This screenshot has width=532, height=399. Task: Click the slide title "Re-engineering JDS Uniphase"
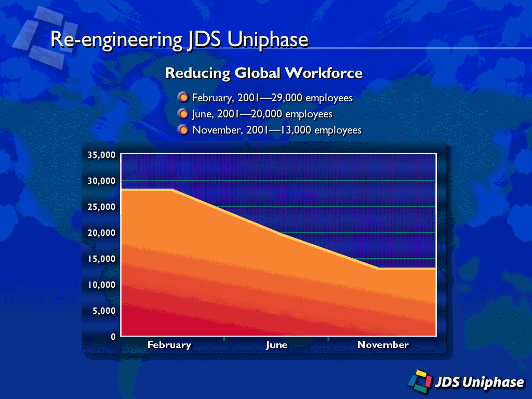[x=179, y=40]
